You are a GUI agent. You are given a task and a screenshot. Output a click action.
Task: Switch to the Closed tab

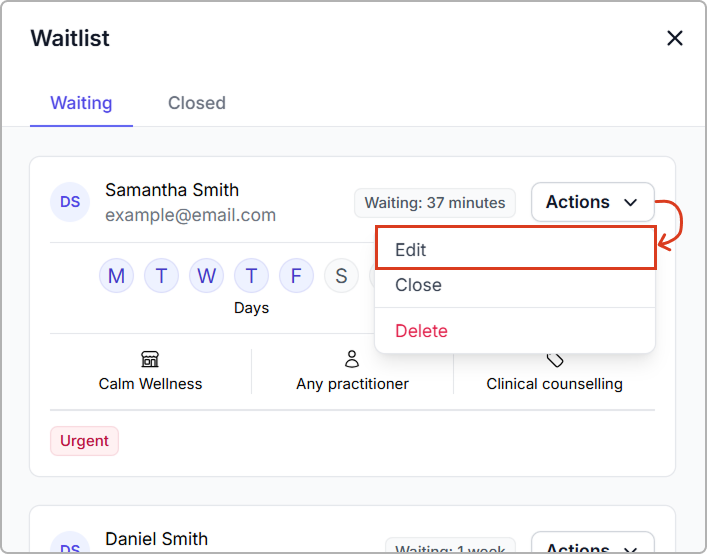pyautogui.click(x=197, y=103)
